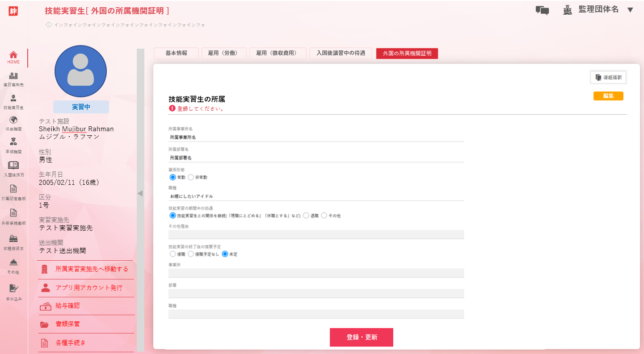Open the 雇用（徴収費用） tab
The height and width of the screenshot is (354, 644).
[278, 53]
